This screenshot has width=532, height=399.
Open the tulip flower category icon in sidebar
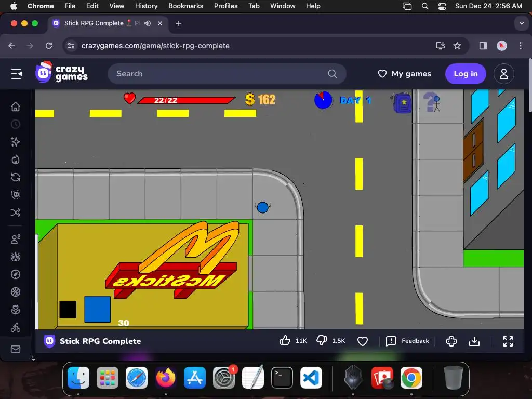pos(15,310)
